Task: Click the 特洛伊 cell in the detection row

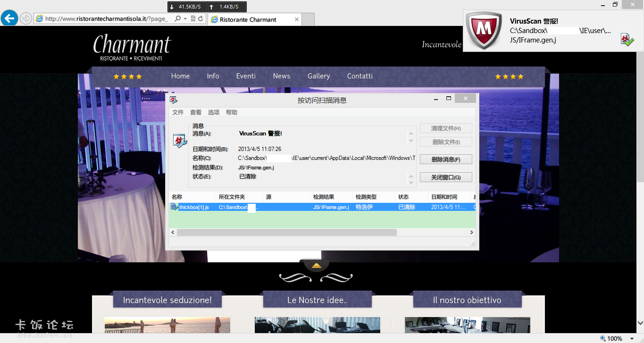Action: [364, 207]
